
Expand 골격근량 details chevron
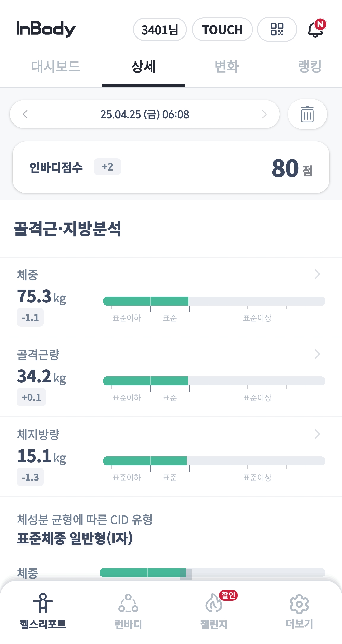[x=317, y=354]
